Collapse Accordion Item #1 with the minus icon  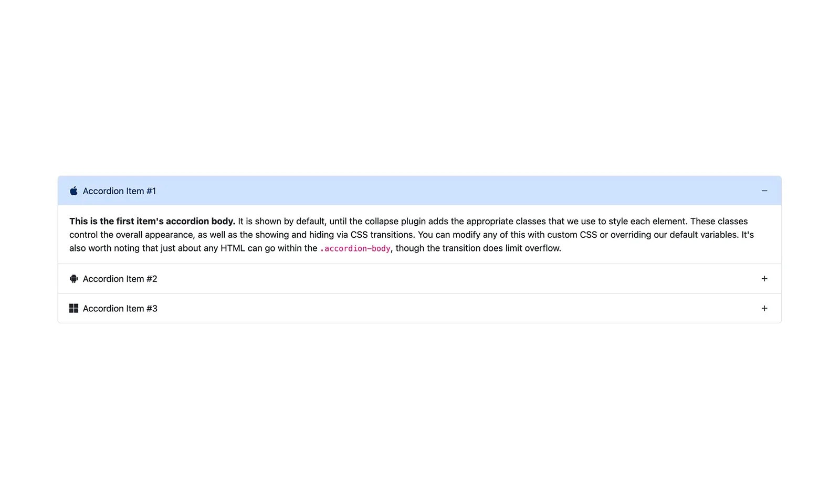pyautogui.click(x=764, y=191)
